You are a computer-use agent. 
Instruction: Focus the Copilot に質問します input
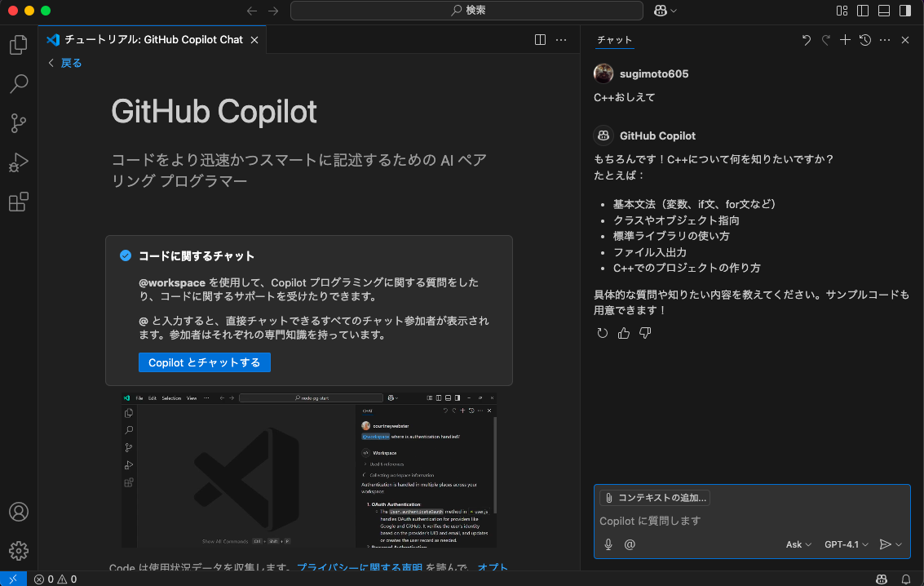751,521
